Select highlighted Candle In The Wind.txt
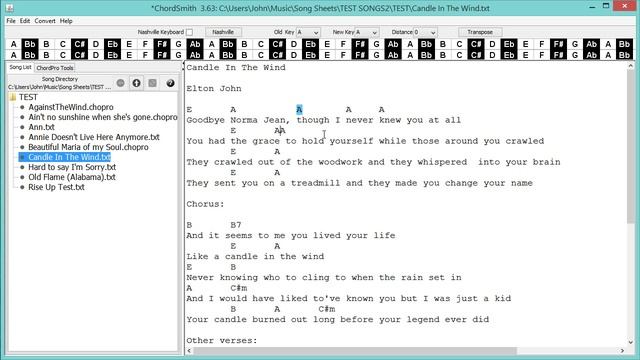Viewport: 640px width, 360px height. click(x=69, y=157)
